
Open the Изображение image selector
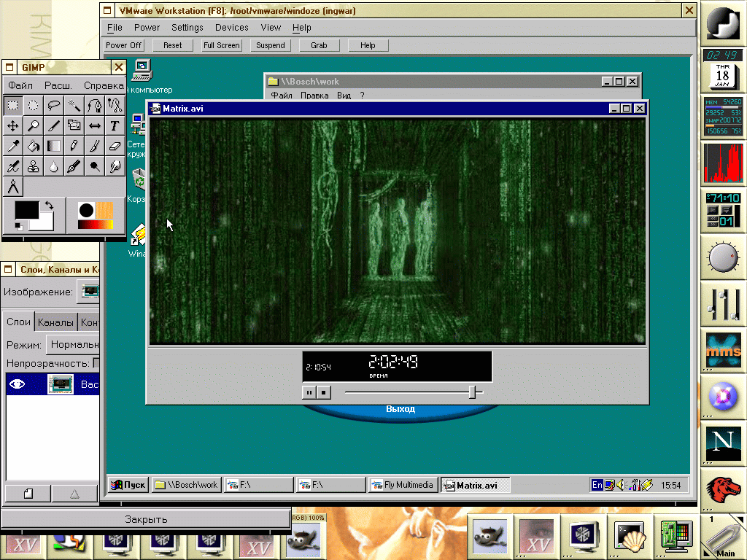tap(89, 291)
